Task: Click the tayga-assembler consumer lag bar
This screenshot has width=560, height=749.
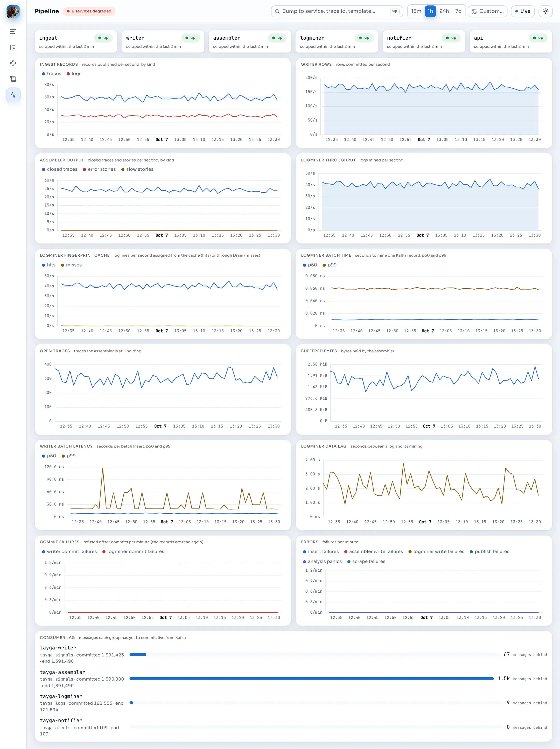Action: [311, 678]
